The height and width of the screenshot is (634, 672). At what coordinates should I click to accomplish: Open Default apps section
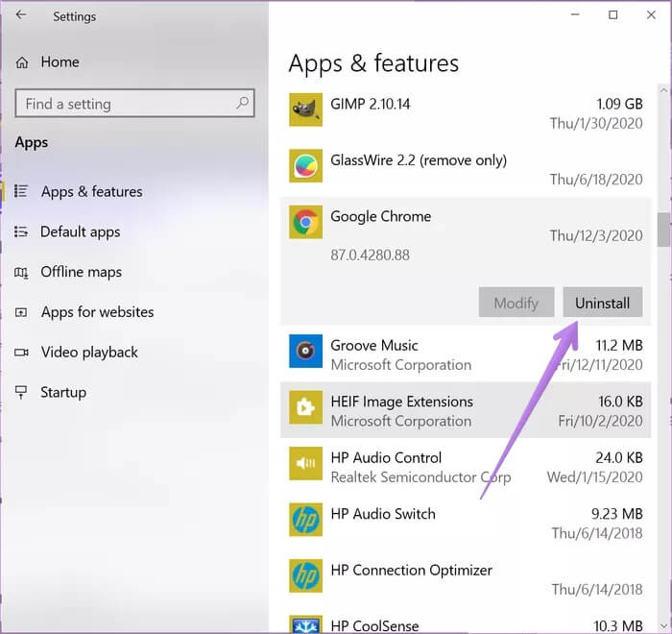80,232
